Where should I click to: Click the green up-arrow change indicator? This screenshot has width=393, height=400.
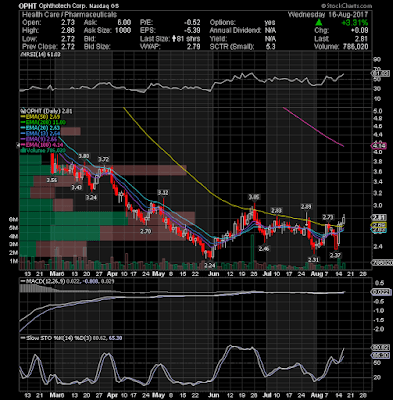tap(319, 23)
